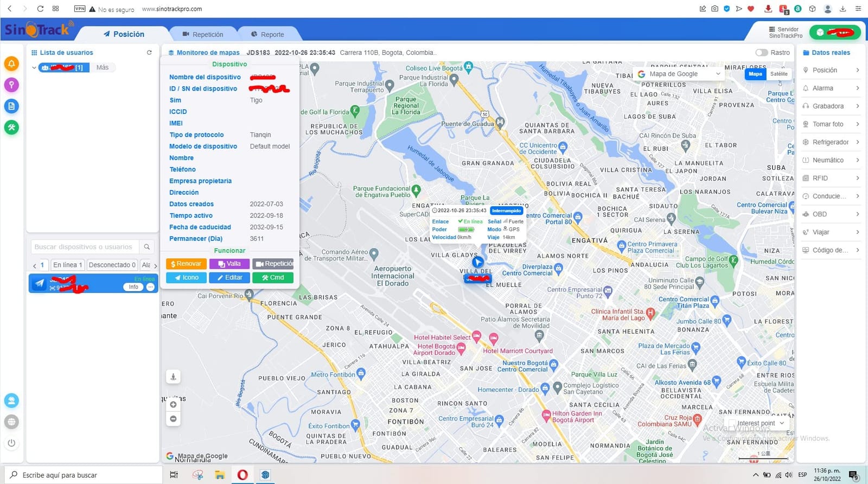The width and height of the screenshot is (868, 484).
Task: Expand the Alarma row chevron
Action: tap(857, 88)
